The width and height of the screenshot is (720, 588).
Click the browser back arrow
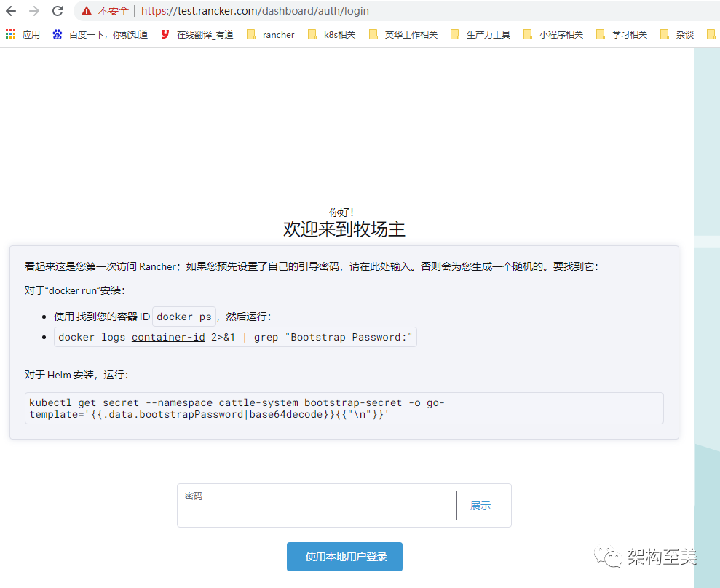pyautogui.click(x=11, y=11)
